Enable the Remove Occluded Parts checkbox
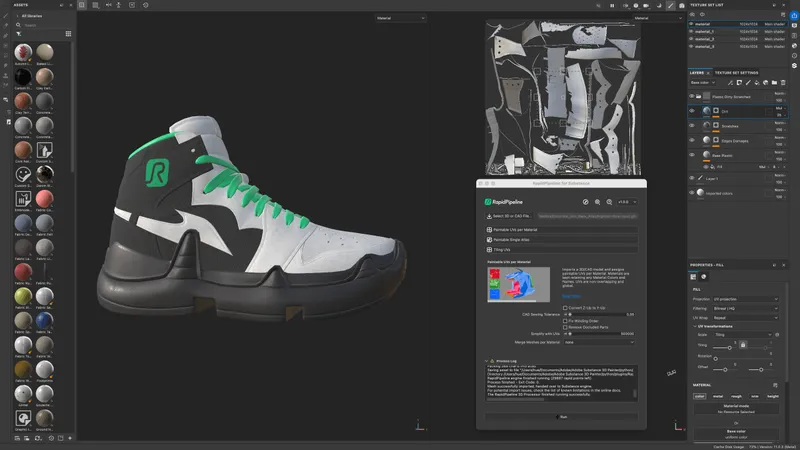The image size is (800, 450). coord(566,326)
